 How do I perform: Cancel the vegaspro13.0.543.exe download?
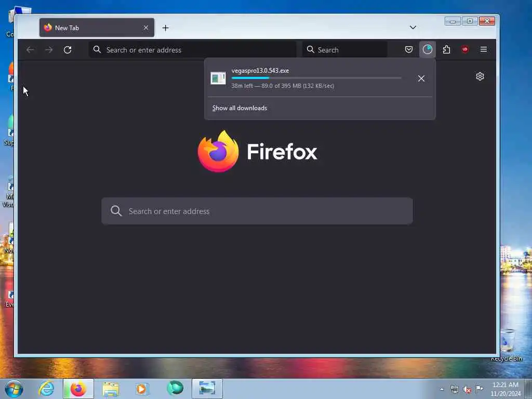coord(421,78)
